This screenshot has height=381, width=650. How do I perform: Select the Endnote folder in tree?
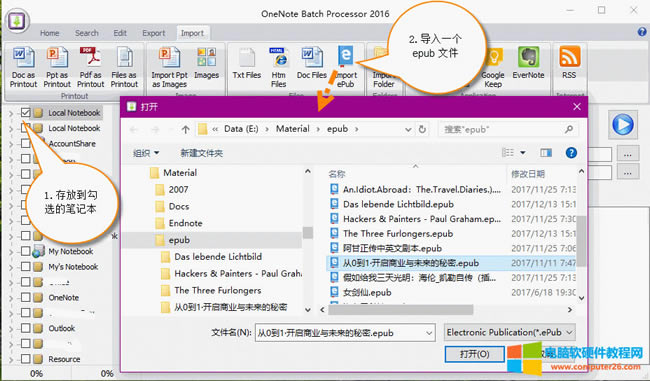click(185, 223)
